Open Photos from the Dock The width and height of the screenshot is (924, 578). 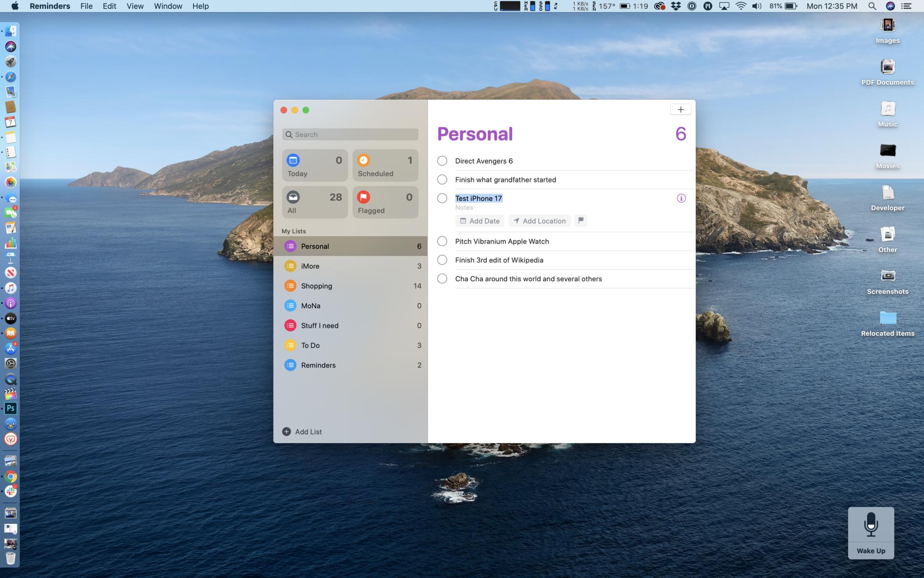[x=11, y=182]
